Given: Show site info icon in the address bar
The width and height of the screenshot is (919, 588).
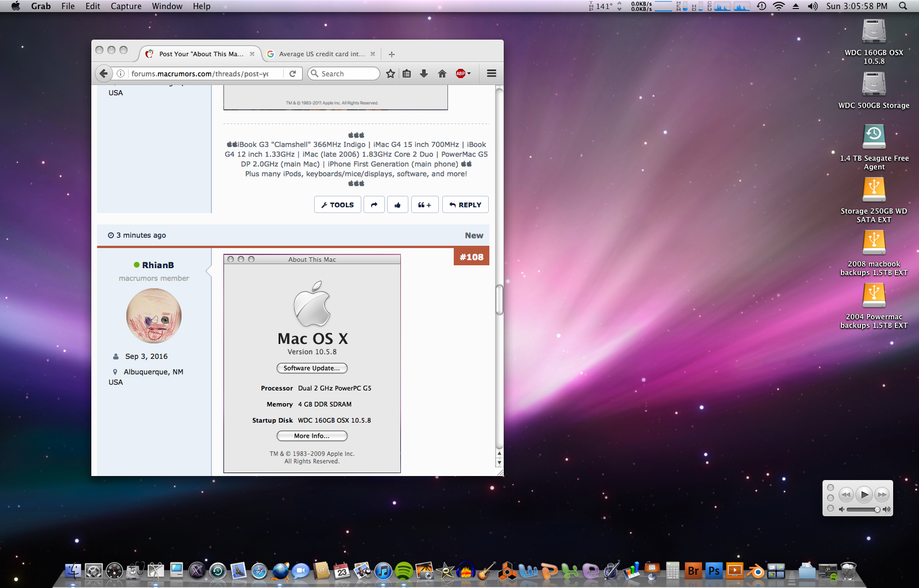Looking at the screenshot, I should (121, 73).
